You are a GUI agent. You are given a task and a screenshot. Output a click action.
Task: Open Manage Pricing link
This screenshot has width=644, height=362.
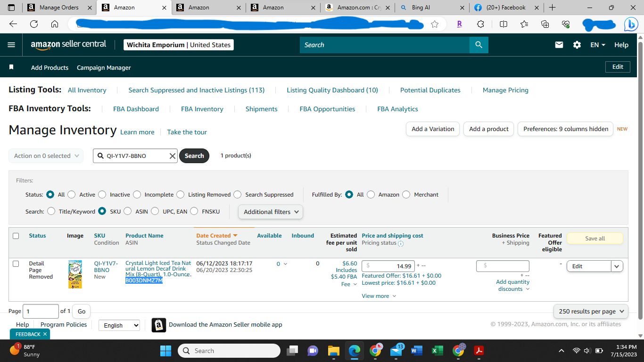pyautogui.click(x=505, y=90)
